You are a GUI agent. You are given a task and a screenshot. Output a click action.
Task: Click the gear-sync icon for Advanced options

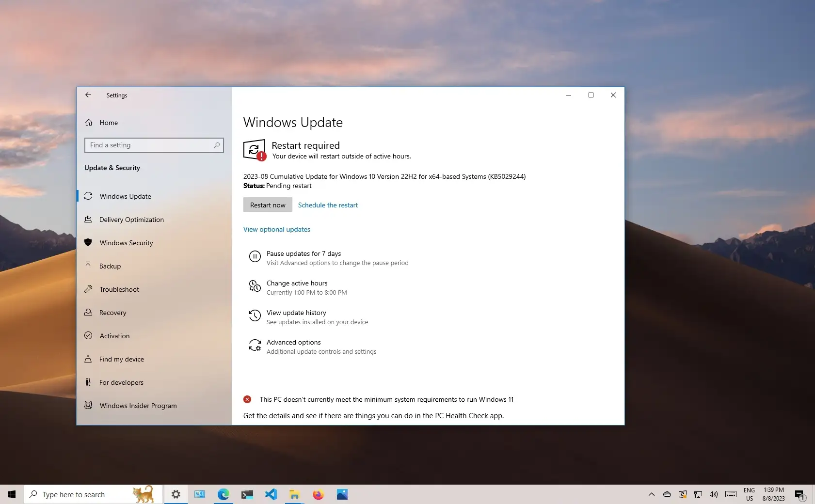point(255,345)
